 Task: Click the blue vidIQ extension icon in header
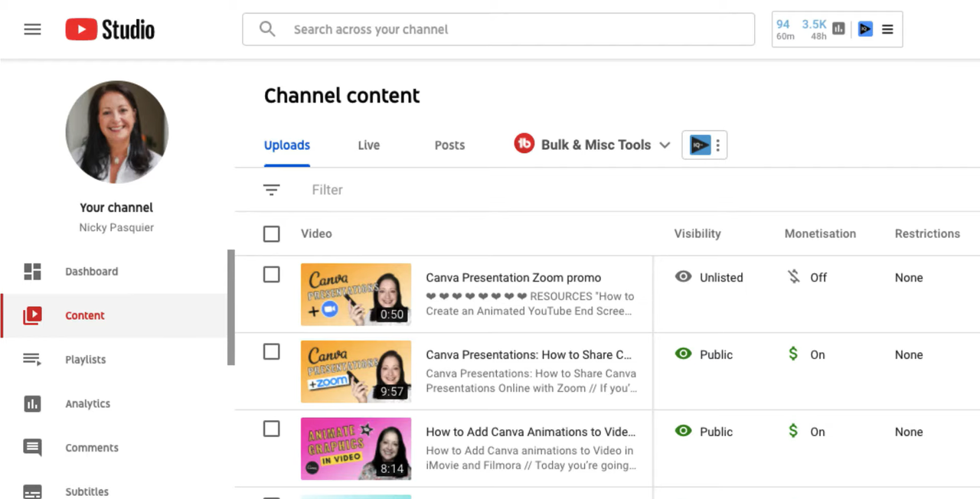865,29
